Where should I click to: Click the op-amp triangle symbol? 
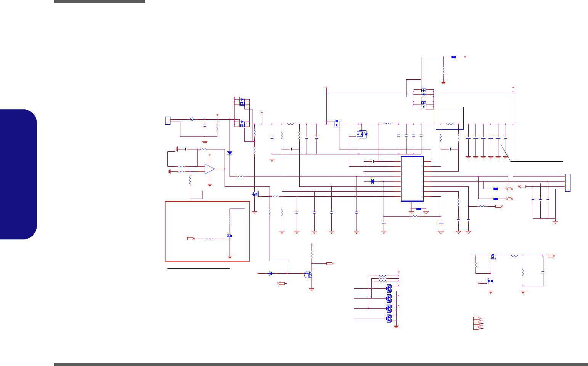[x=210, y=169]
